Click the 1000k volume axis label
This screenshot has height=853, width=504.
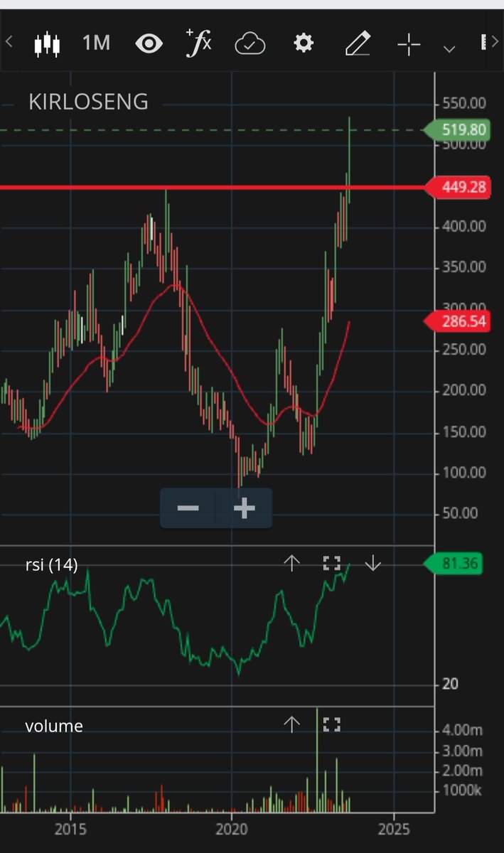click(x=463, y=791)
